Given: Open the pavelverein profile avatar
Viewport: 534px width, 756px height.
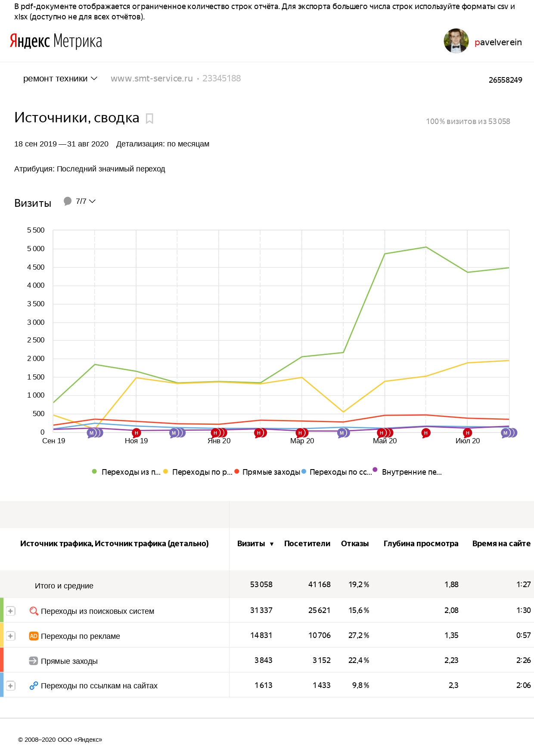Looking at the screenshot, I should coord(456,41).
